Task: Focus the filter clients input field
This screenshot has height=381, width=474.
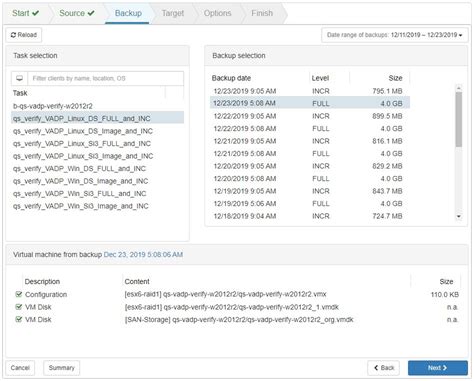Action: [x=106, y=78]
